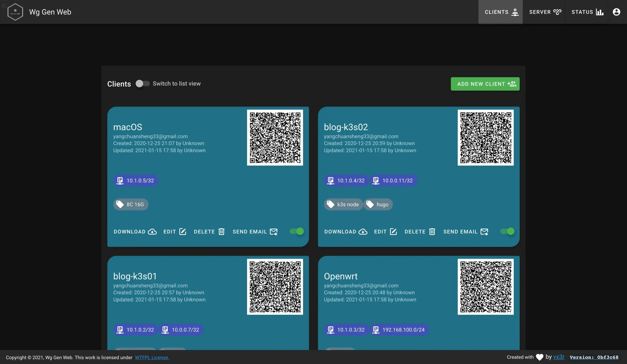Download the macOS client config
Viewport: 627px width, 364px height.
click(x=135, y=232)
